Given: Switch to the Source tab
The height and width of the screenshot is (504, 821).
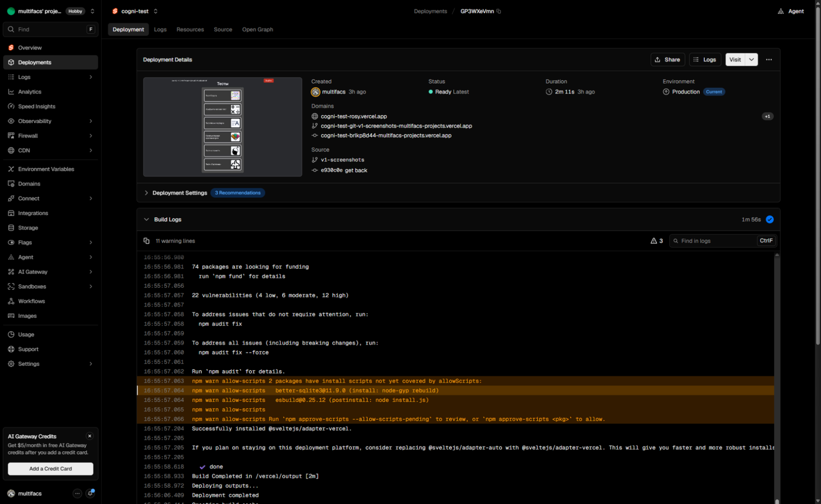Looking at the screenshot, I should (x=223, y=30).
